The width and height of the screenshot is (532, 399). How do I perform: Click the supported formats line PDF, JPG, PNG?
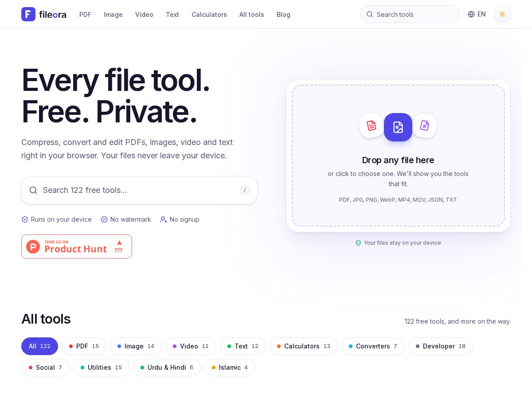coord(398,200)
